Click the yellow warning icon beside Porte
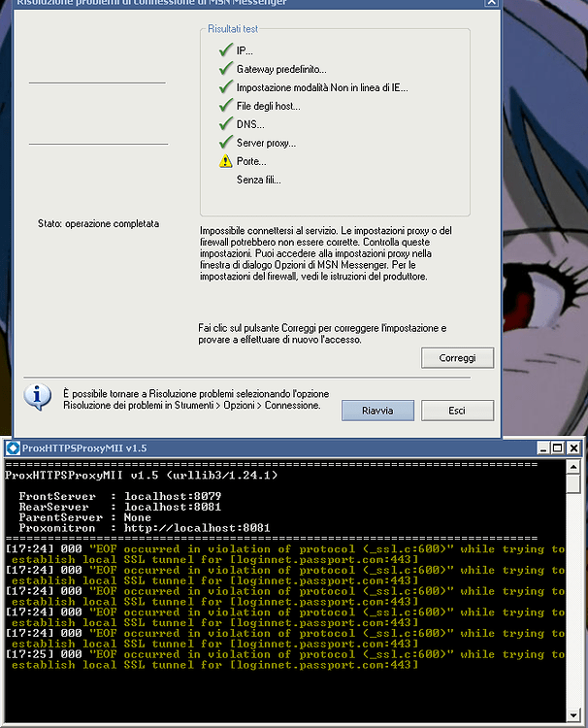588x728 pixels. point(225,161)
